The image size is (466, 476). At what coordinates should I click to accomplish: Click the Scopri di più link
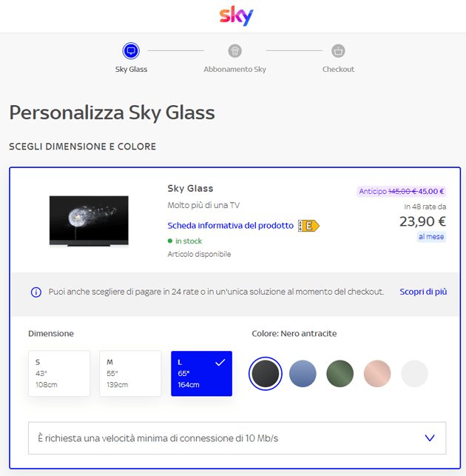[423, 292]
